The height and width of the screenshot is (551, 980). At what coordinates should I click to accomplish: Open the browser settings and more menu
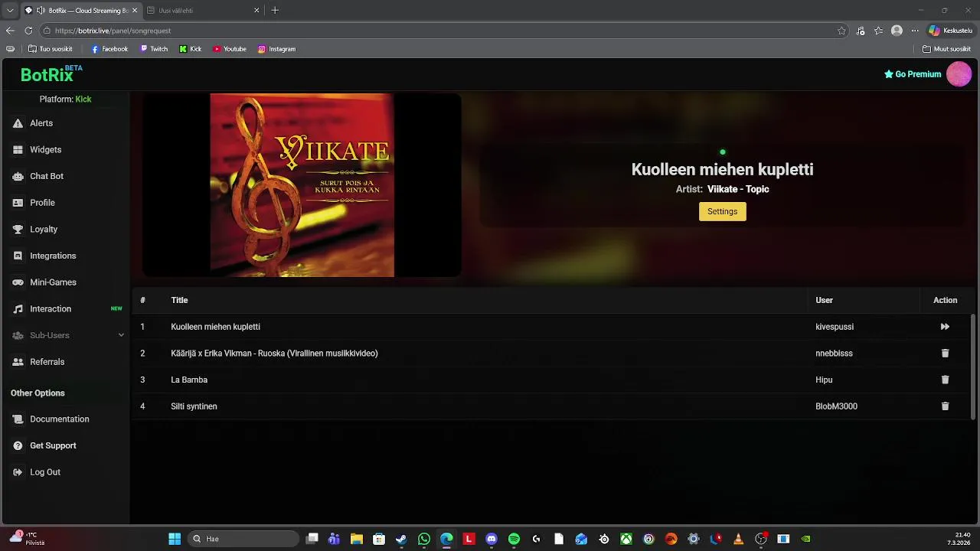[914, 31]
